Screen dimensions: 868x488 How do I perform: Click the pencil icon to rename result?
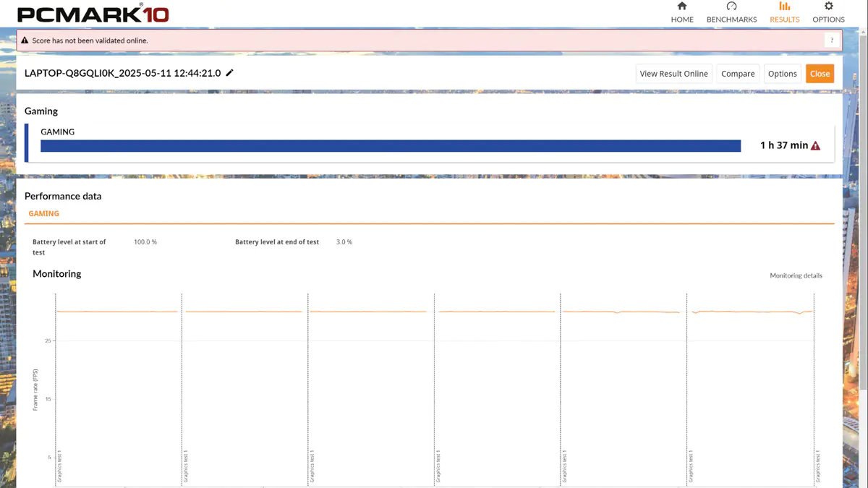(x=230, y=73)
